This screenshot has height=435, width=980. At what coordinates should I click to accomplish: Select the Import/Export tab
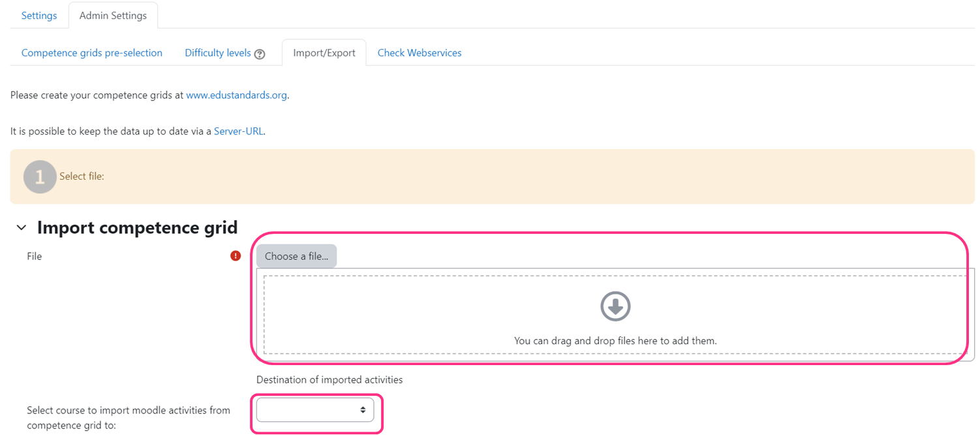point(324,53)
